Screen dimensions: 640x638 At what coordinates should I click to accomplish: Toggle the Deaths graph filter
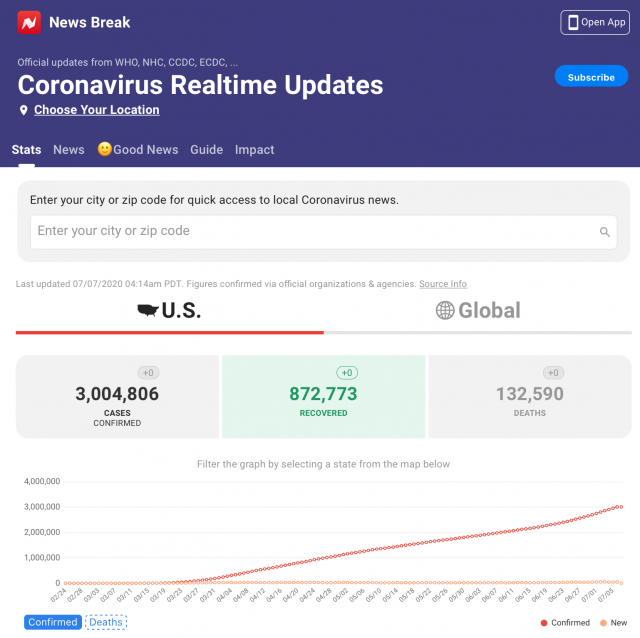pyautogui.click(x=106, y=622)
